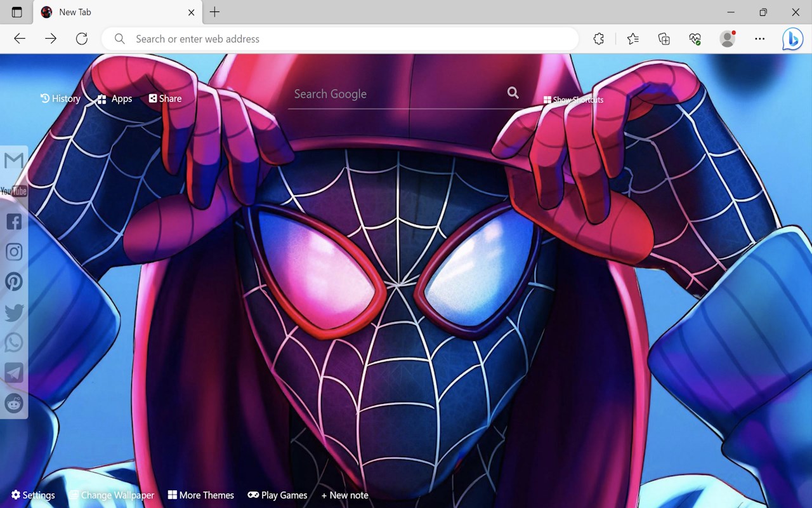Add a New note
The image size is (812, 508).
click(344, 495)
